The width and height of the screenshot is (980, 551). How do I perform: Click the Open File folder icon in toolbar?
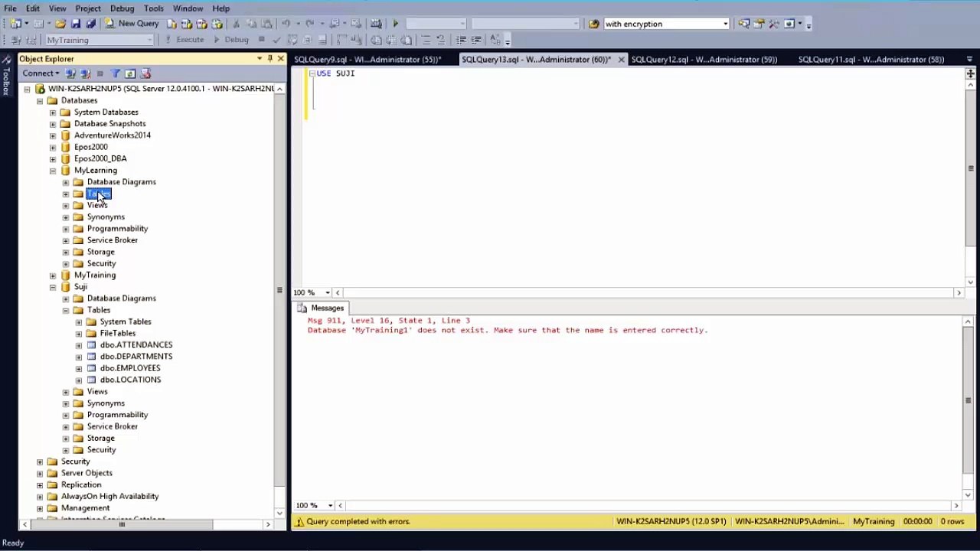pos(60,24)
